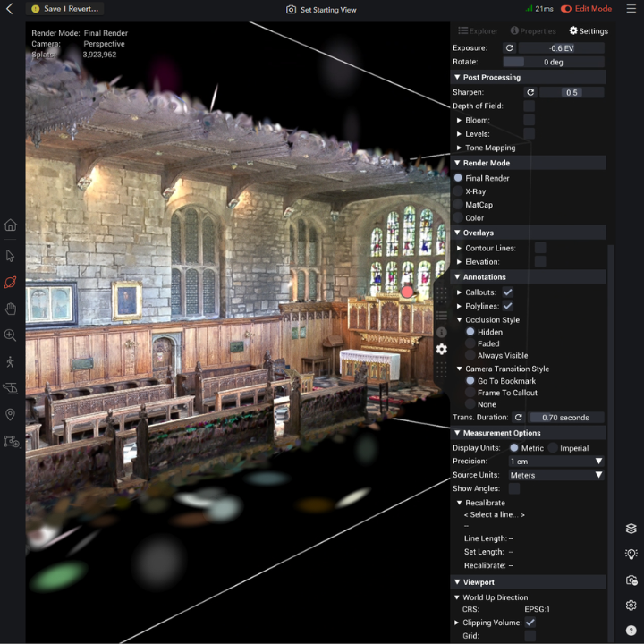Select the location pin callout tool

click(10, 415)
